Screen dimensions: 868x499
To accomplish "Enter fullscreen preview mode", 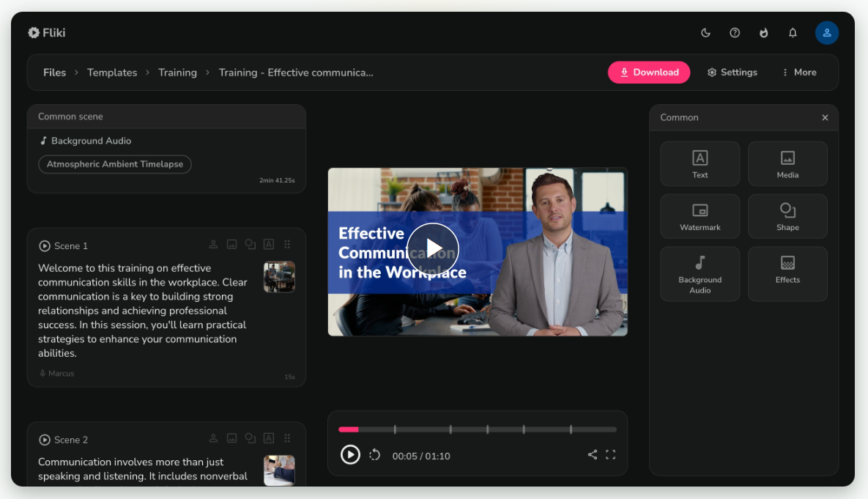I will pyautogui.click(x=611, y=454).
